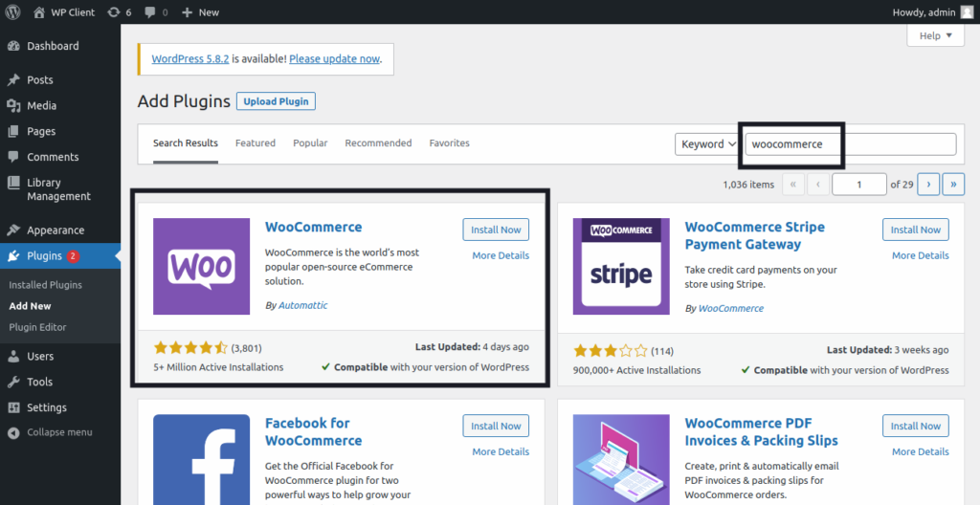This screenshot has width=980, height=505.
Task: Go to next results page
Action: (928, 185)
